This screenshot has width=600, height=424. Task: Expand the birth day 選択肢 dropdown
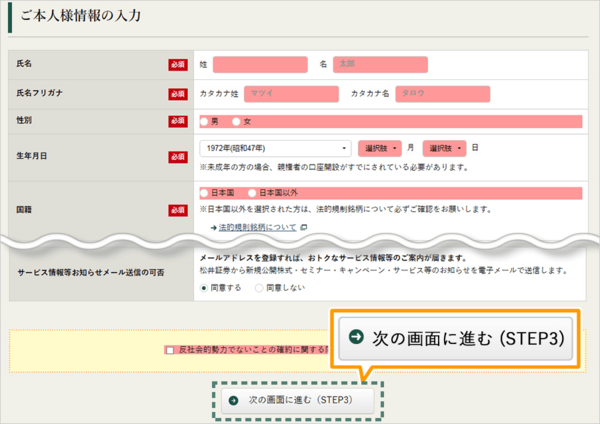pos(444,147)
